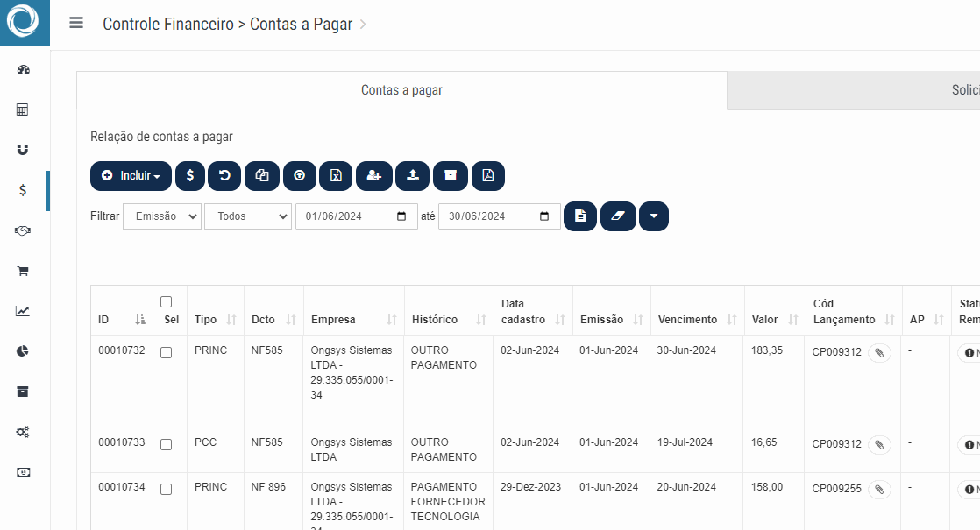Screen dimensions: 980x530
Task: Click the copy documents toolbar button
Action: (262, 176)
